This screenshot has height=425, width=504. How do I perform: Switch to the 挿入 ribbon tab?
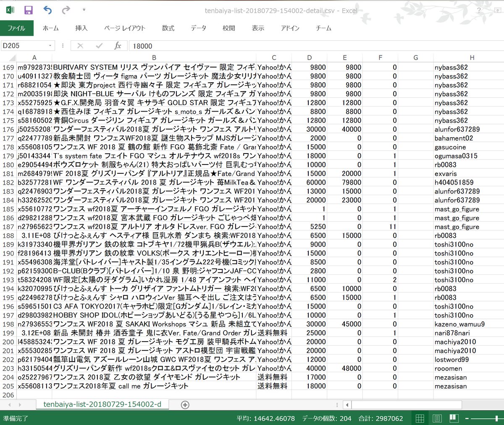81,28
